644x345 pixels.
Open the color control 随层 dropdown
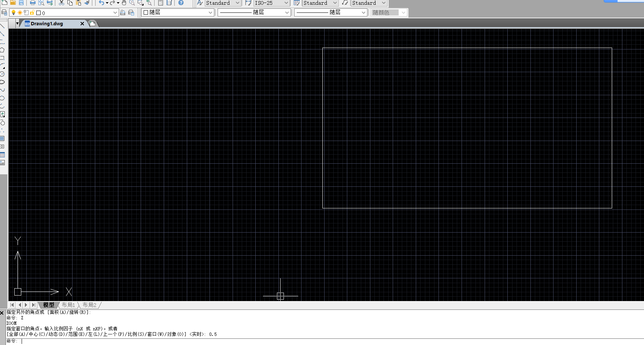211,12
